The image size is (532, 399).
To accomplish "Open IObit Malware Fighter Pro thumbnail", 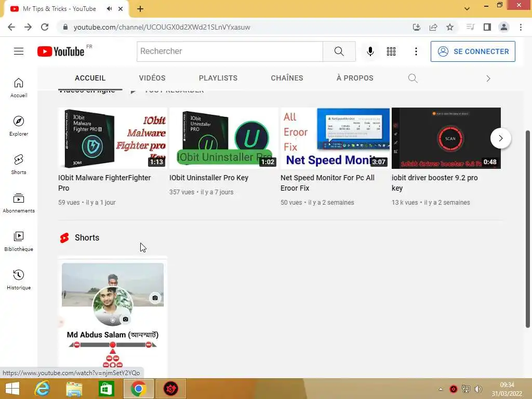I will coord(113,138).
